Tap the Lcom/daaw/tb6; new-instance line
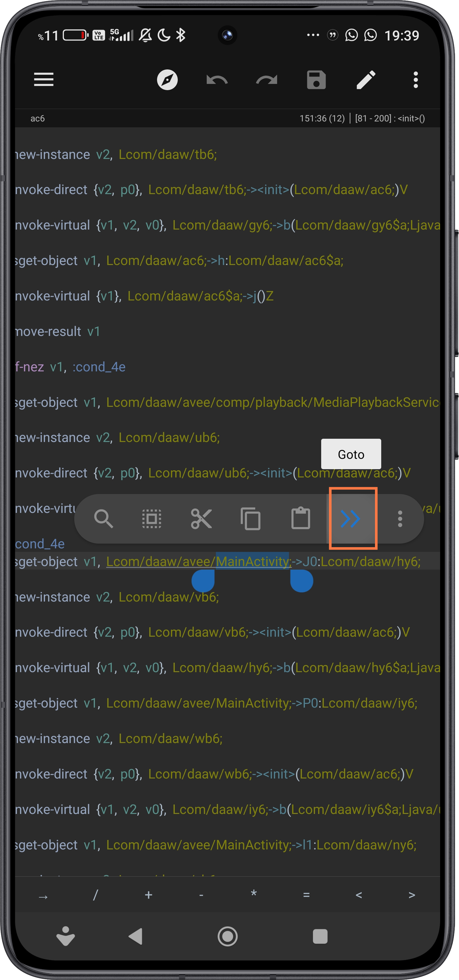The image size is (459, 980). tap(116, 155)
